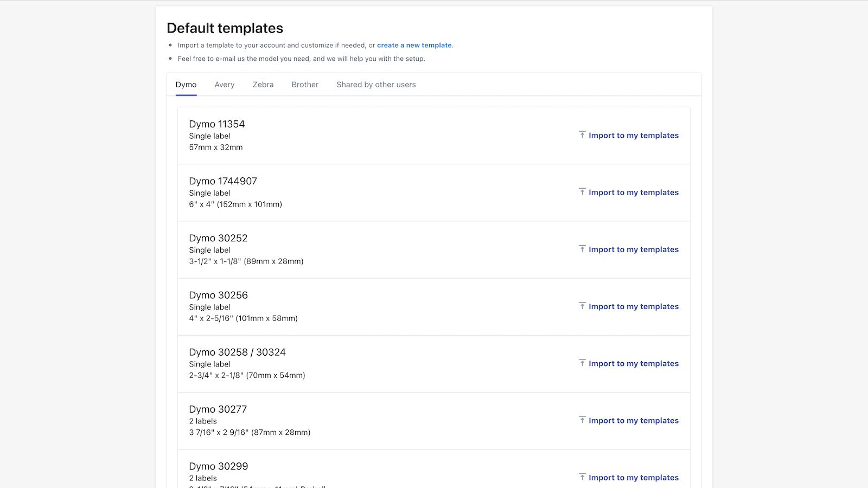The height and width of the screenshot is (488, 868).
Task: Import Dymo 1744907 to my templates
Action: [x=634, y=192]
